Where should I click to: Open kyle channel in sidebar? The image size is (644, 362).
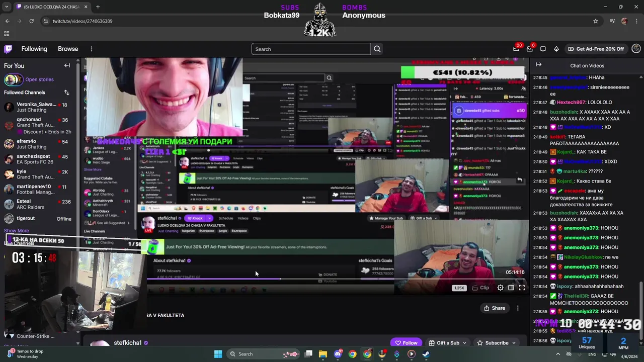tap(39, 174)
